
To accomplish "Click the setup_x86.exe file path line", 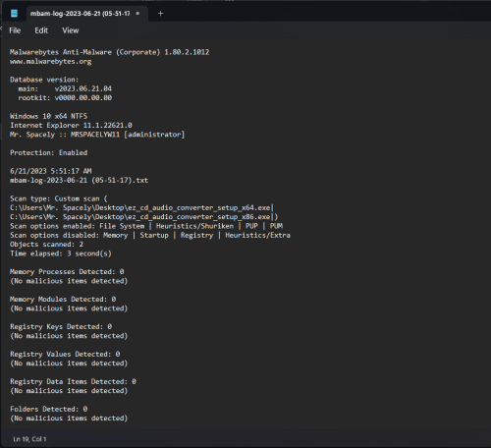I will (143, 217).
